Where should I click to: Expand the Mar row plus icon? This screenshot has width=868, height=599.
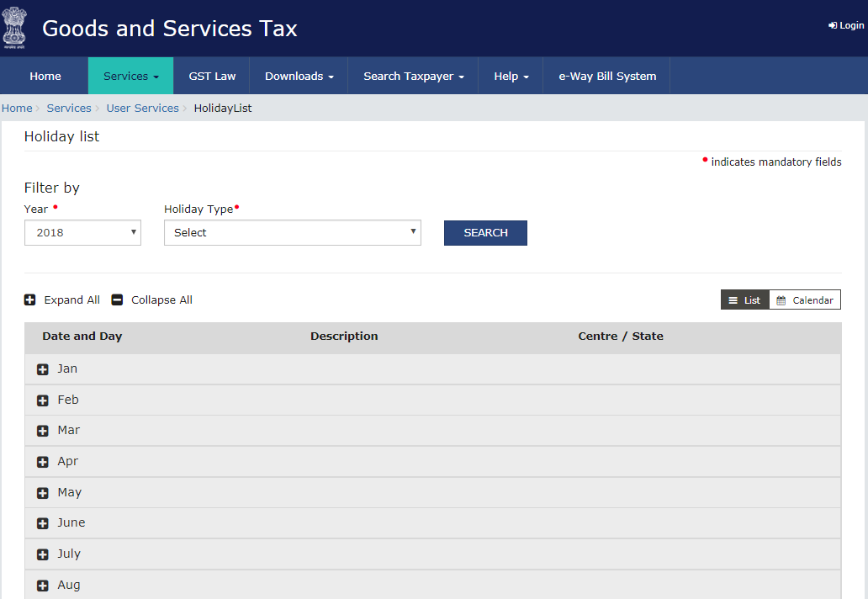point(43,431)
